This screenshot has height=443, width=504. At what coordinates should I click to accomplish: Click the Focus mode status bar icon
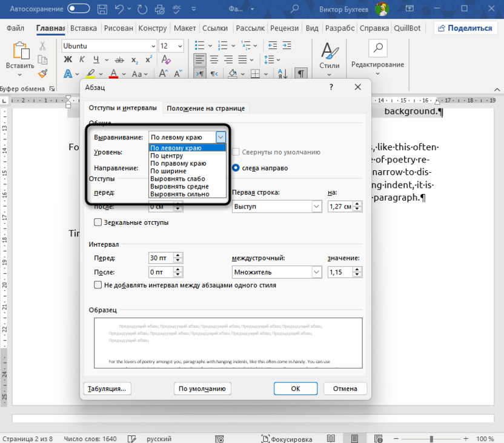click(x=287, y=439)
